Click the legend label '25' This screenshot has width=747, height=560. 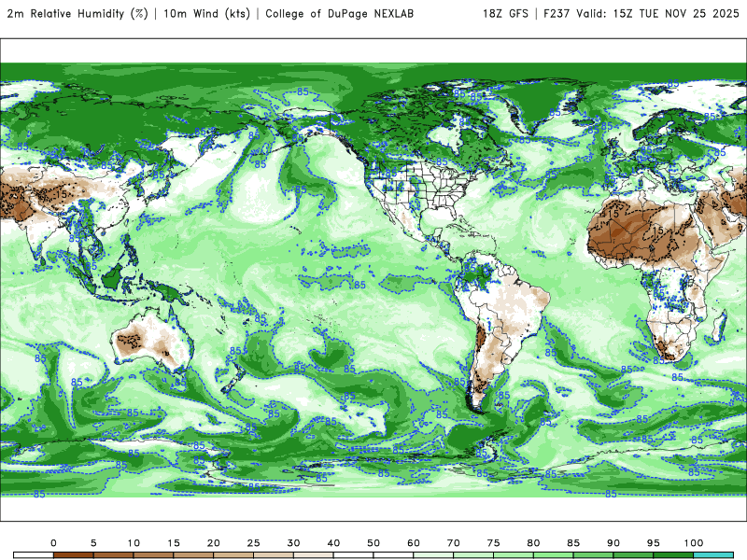(x=253, y=543)
